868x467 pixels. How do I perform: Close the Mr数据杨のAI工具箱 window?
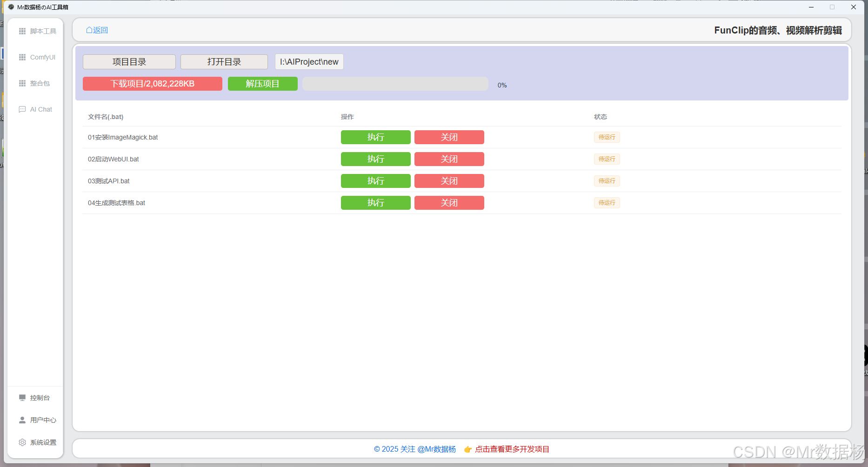tap(854, 7)
